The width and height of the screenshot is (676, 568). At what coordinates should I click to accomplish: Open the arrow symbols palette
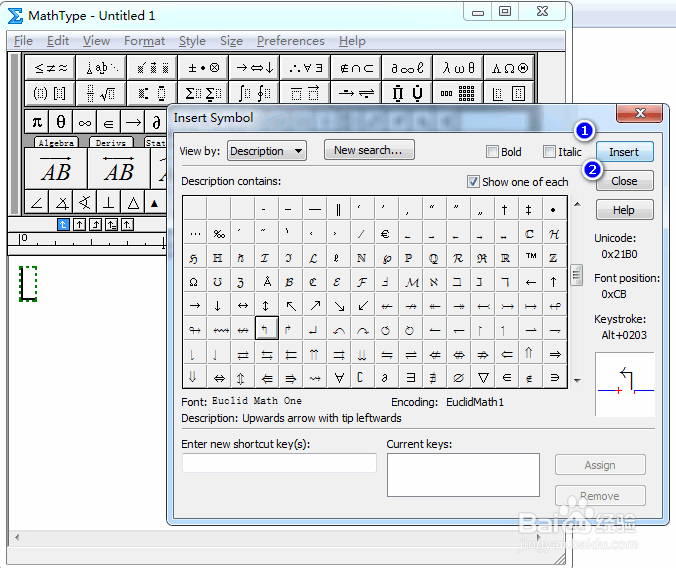click(x=254, y=68)
